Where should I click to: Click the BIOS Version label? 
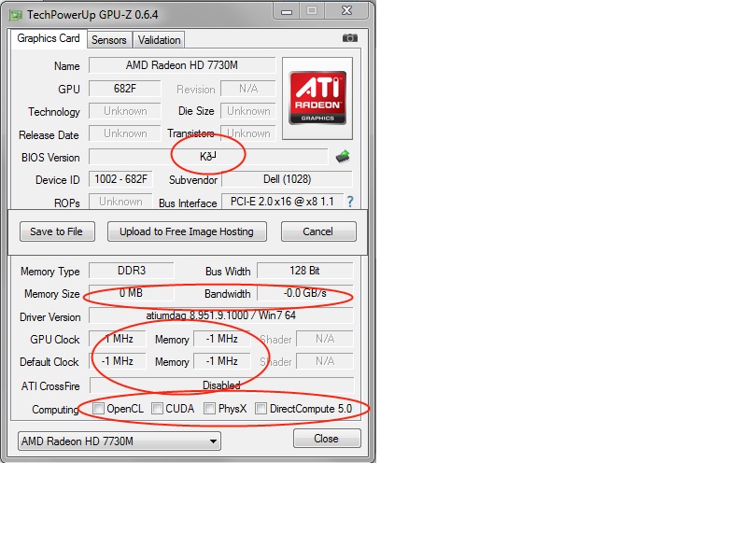[50, 158]
